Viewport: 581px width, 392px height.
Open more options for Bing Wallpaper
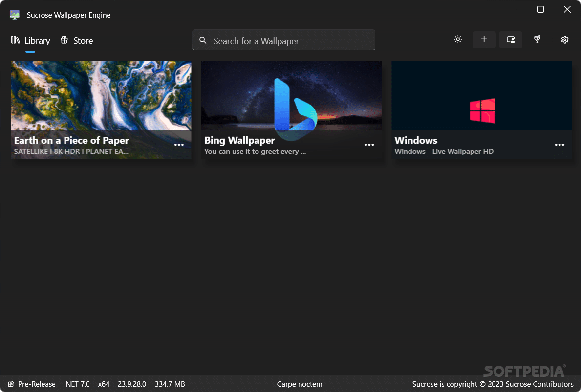tap(369, 145)
